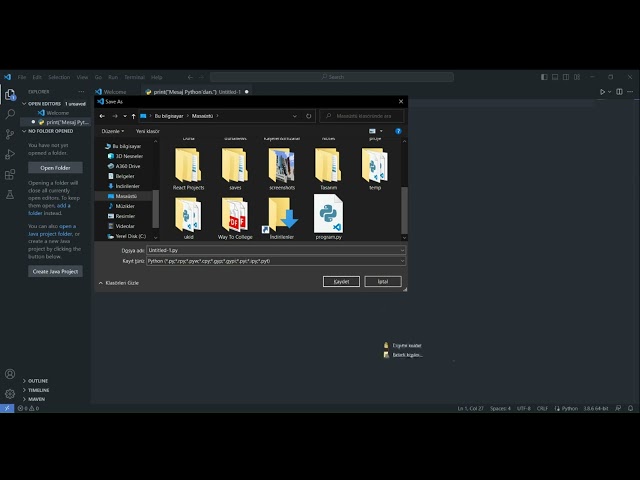
Task: Open the Source Control view
Action: point(10,134)
